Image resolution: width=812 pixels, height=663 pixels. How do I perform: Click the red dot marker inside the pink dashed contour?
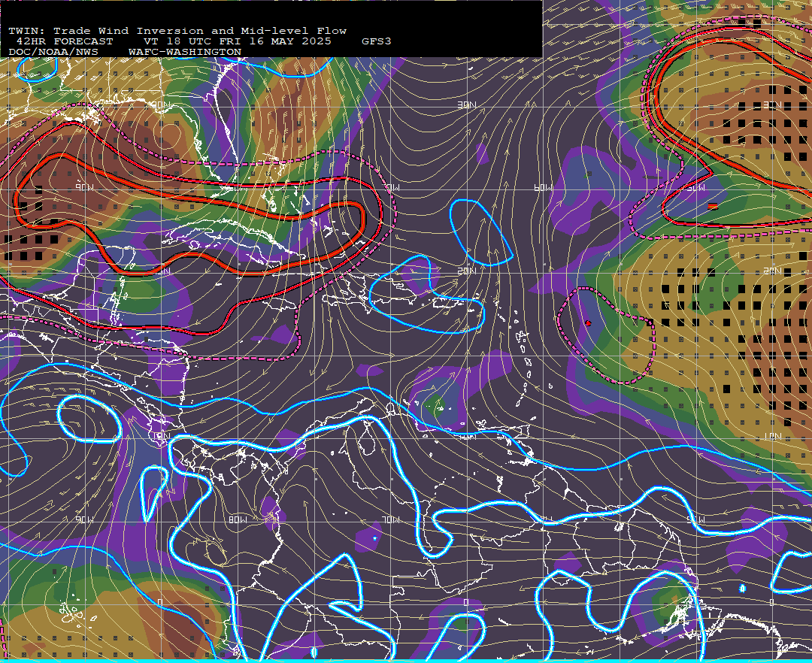point(588,323)
